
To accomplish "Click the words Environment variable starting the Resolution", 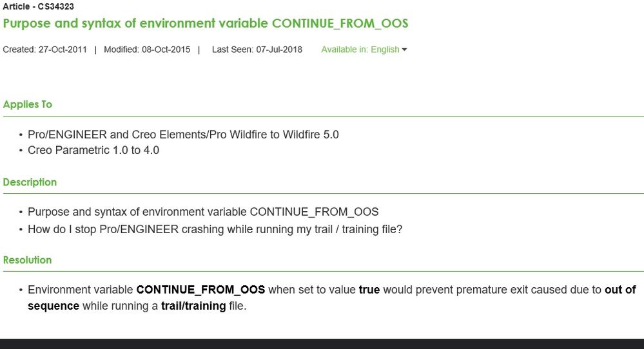I will 81,290.
